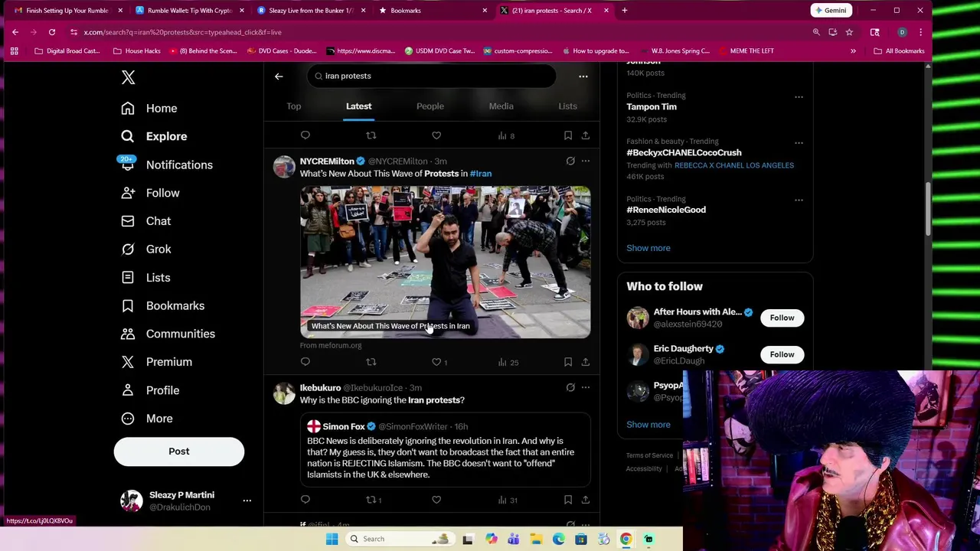Viewport: 980px width, 551px height.
Task: Open Explore in the sidebar
Action: coord(154,136)
